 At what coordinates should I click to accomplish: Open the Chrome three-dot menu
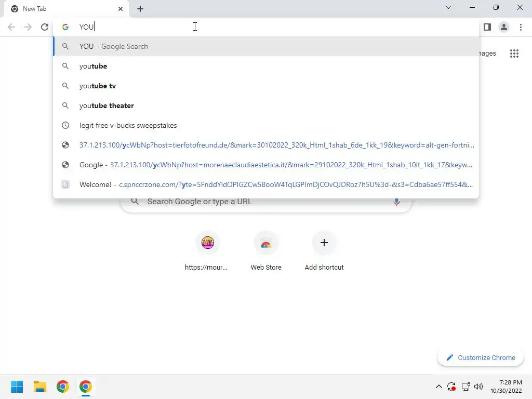pos(521,27)
